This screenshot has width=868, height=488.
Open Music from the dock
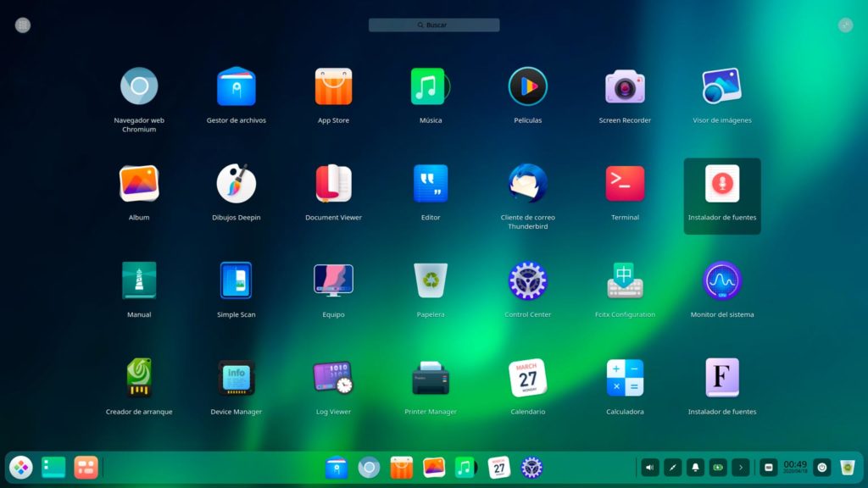(x=465, y=468)
